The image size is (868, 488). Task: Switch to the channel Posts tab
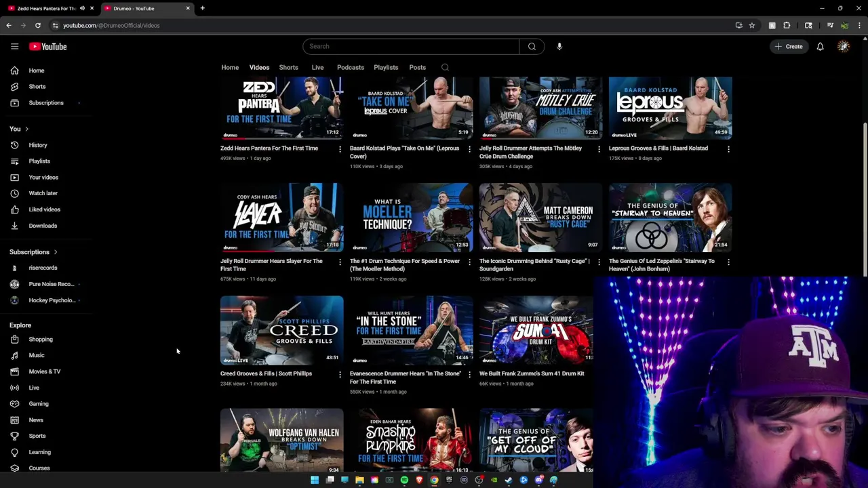pos(417,67)
